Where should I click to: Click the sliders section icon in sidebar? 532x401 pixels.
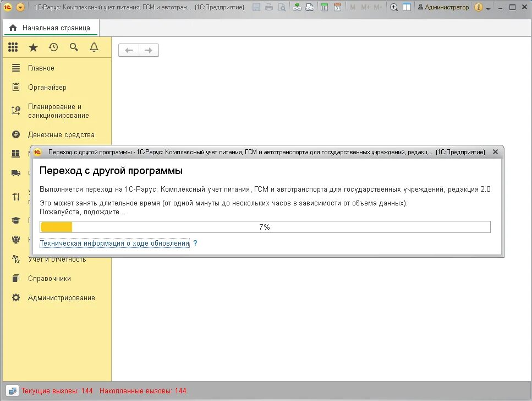15,197
